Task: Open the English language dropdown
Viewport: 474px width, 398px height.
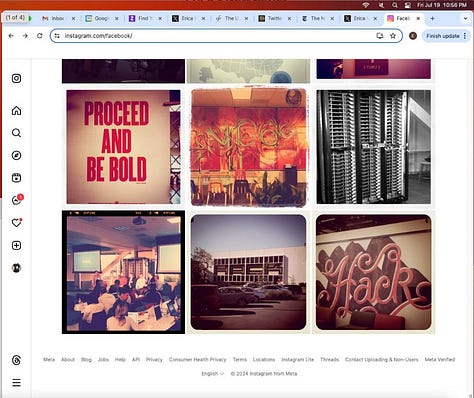Action: pos(212,374)
